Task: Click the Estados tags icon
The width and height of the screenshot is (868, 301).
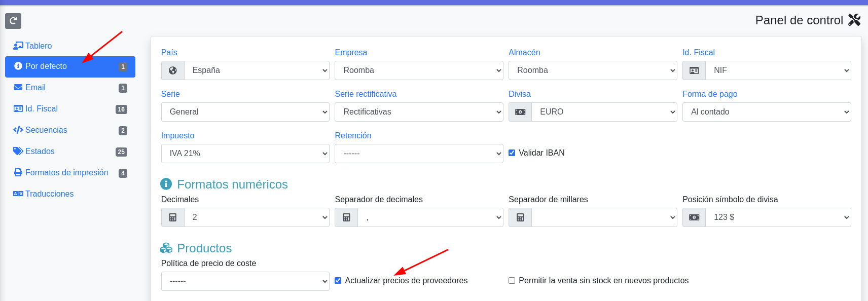Action: point(18,151)
